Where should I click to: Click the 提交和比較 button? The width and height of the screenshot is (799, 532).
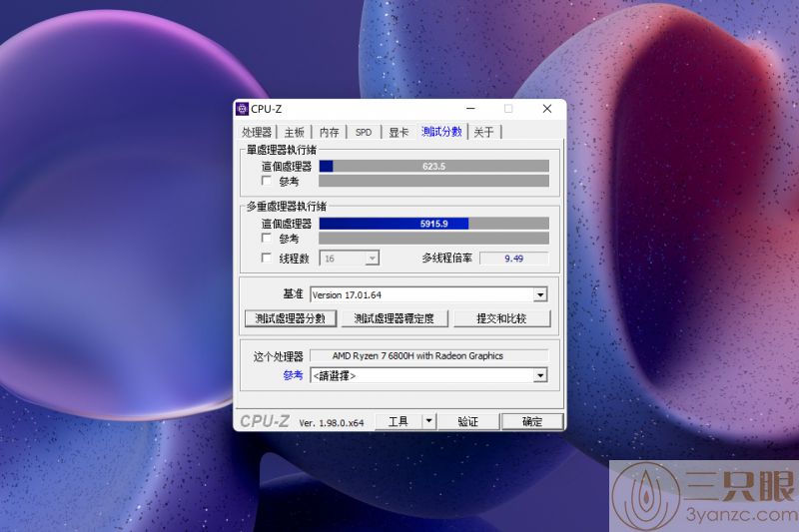tap(502, 318)
